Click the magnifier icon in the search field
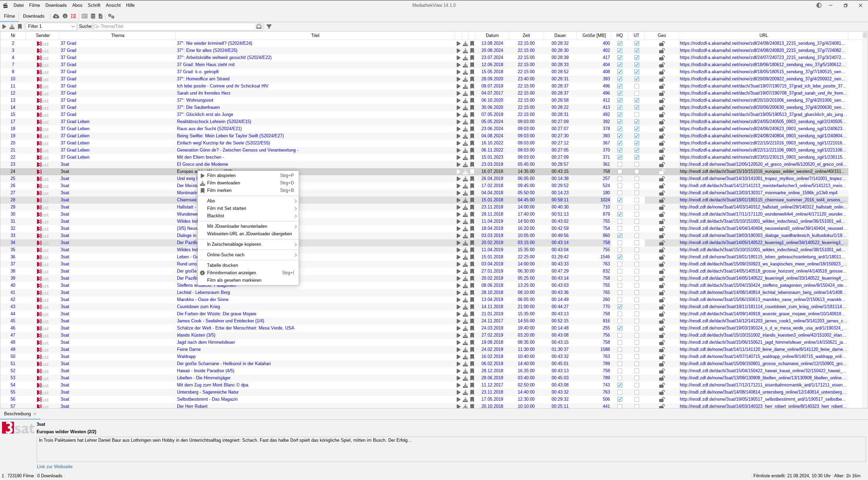The height and width of the screenshot is (480, 868). 97,26
